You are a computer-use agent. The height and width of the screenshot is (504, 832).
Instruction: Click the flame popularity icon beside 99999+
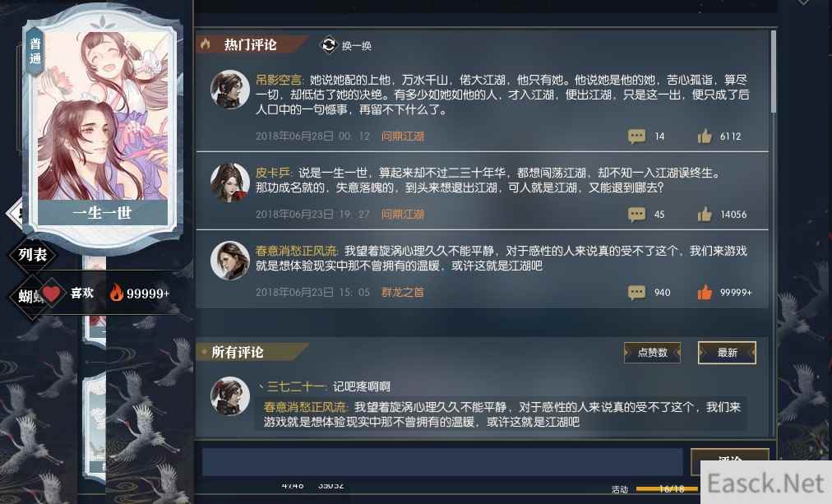pos(116,293)
